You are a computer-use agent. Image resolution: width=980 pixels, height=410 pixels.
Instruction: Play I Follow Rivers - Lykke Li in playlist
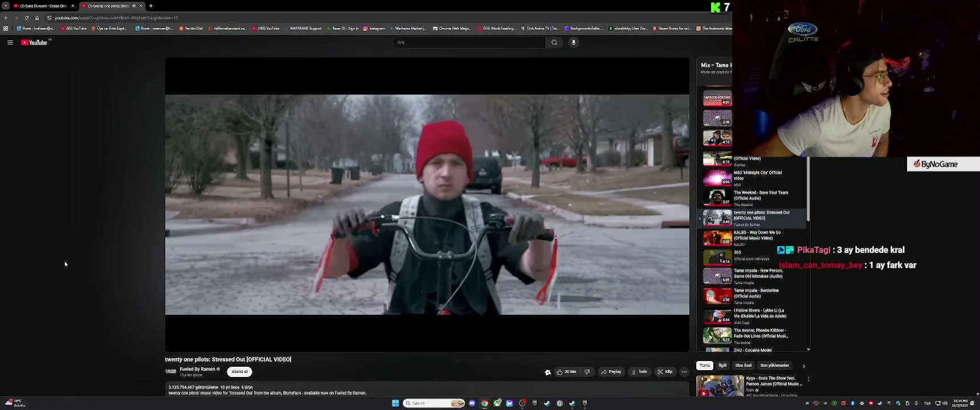752,316
